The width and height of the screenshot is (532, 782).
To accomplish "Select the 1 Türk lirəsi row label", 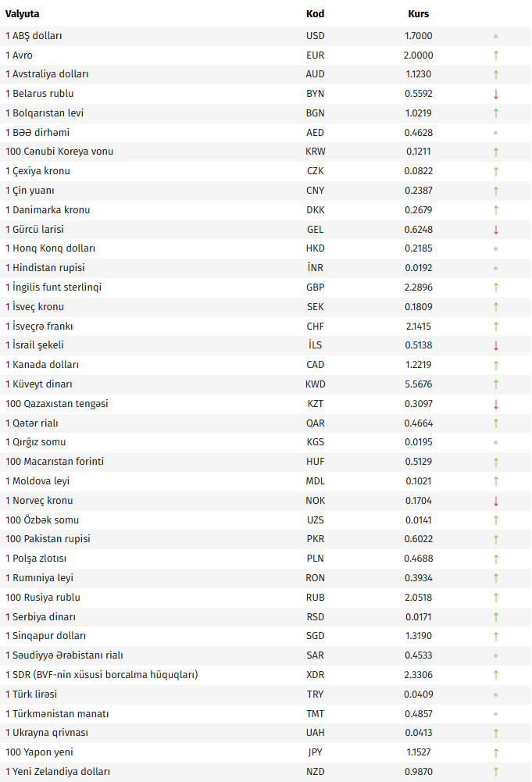I will point(31,695).
